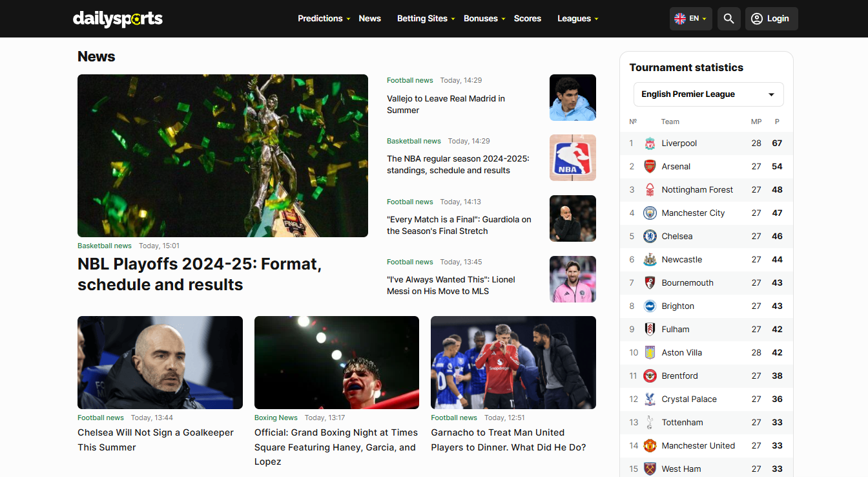Image resolution: width=868 pixels, height=477 pixels.
Task: Click Liverpool's 67 points value
Action: [777, 143]
